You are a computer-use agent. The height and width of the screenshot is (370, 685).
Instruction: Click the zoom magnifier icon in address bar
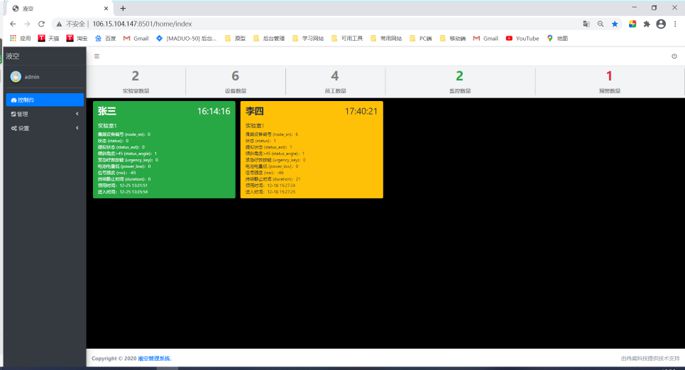pos(601,24)
